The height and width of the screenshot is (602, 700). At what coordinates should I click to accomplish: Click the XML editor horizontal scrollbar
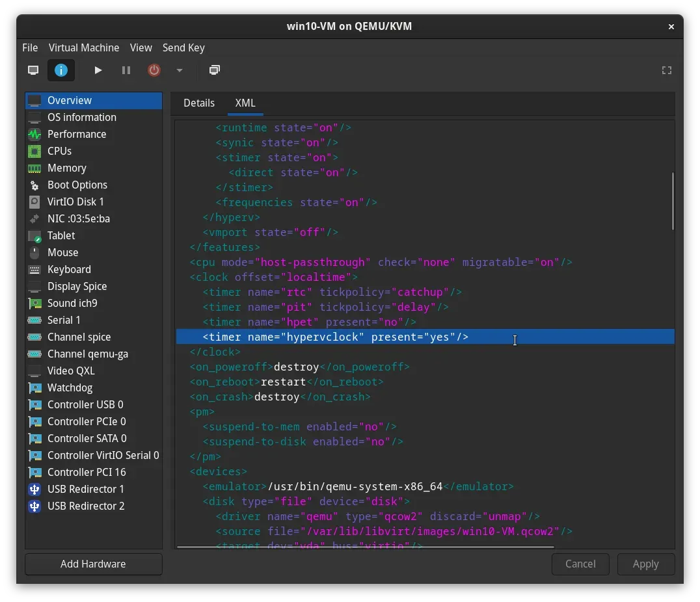point(365,547)
